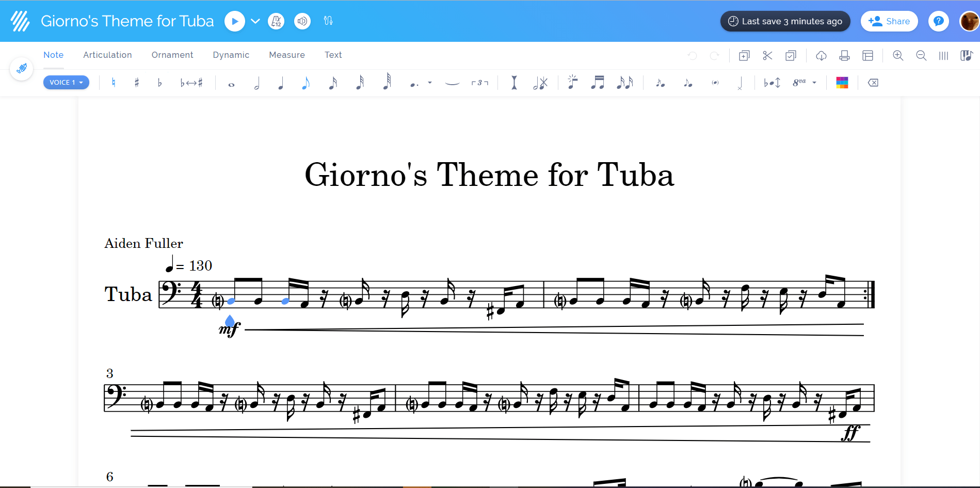Toggle the natural accidental
Image resolution: width=980 pixels, height=488 pixels.
pyautogui.click(x=114, y=83)
